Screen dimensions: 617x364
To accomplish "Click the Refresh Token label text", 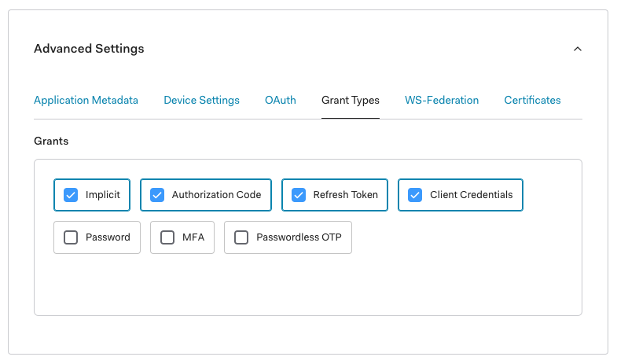I will (x=345, y=195).
